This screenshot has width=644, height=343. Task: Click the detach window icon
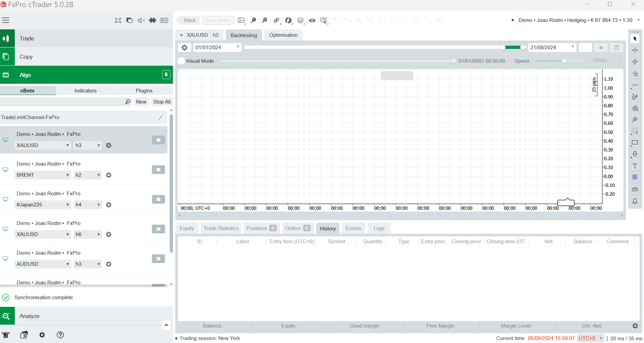pos(129,20)
